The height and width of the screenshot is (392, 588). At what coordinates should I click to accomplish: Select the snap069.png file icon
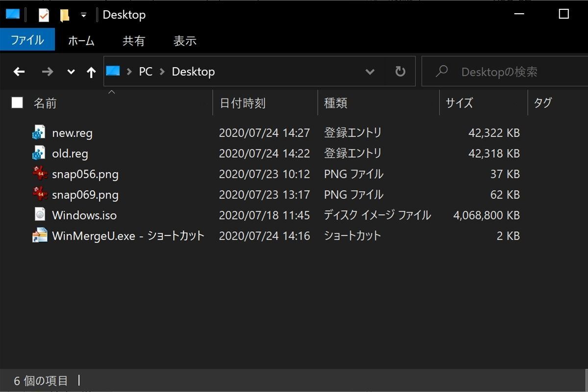click(40, 194)
